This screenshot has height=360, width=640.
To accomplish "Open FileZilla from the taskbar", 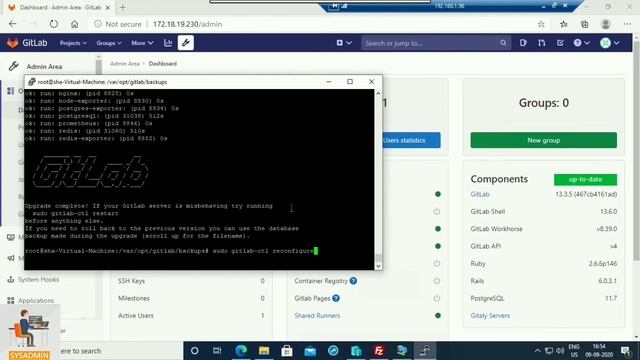I will click(x=379, y=351).
